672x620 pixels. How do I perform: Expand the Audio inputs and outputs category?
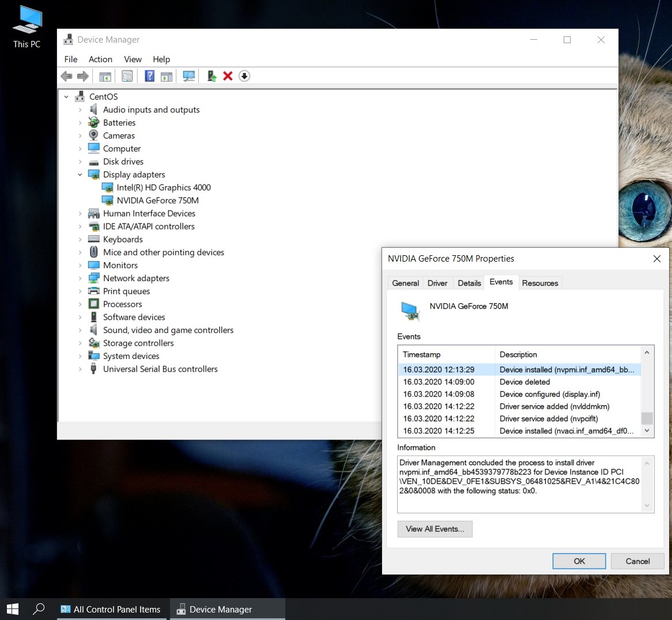click(80, 109)
